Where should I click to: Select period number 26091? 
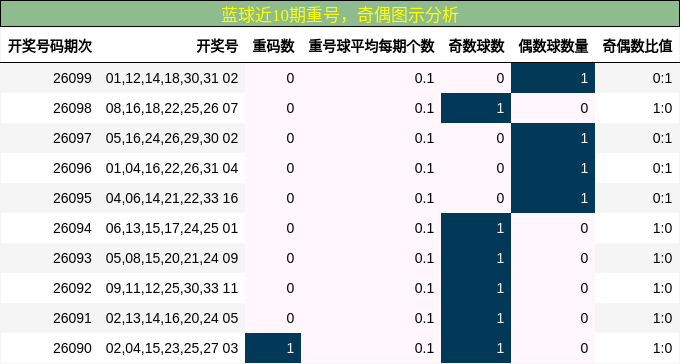click(72, 318)
